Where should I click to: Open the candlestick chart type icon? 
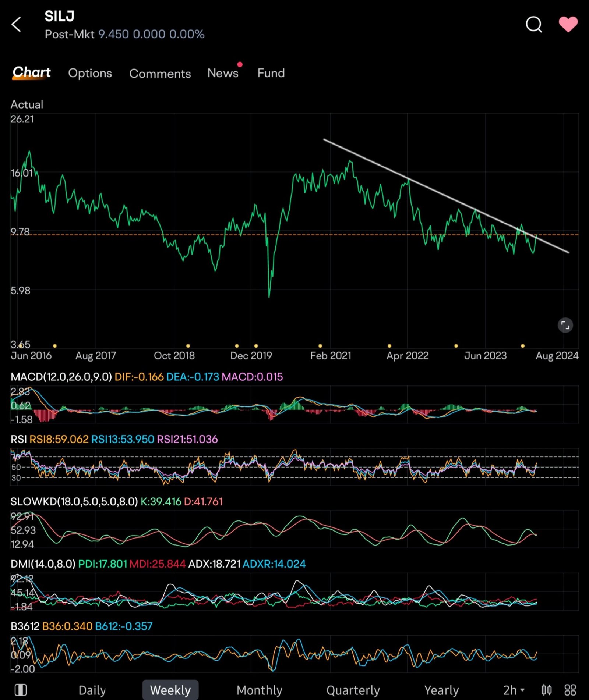(547, 690)
